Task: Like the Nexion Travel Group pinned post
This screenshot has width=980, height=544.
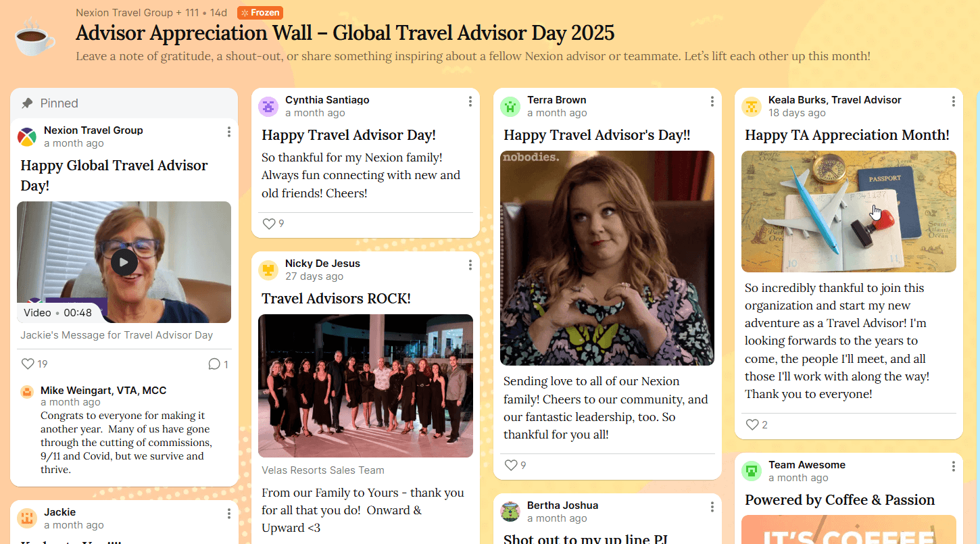Action: 28,364
